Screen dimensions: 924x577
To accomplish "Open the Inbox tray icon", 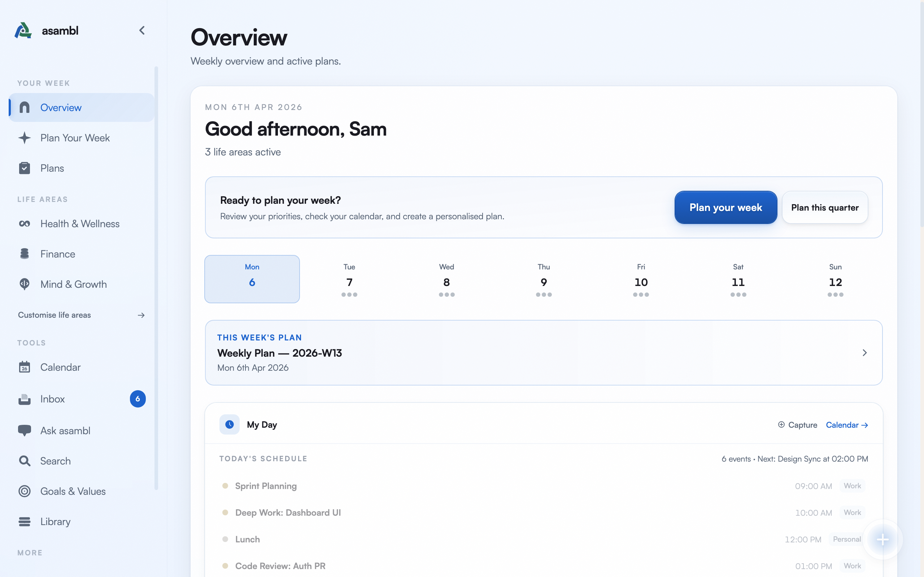I will tap(25, 399).
